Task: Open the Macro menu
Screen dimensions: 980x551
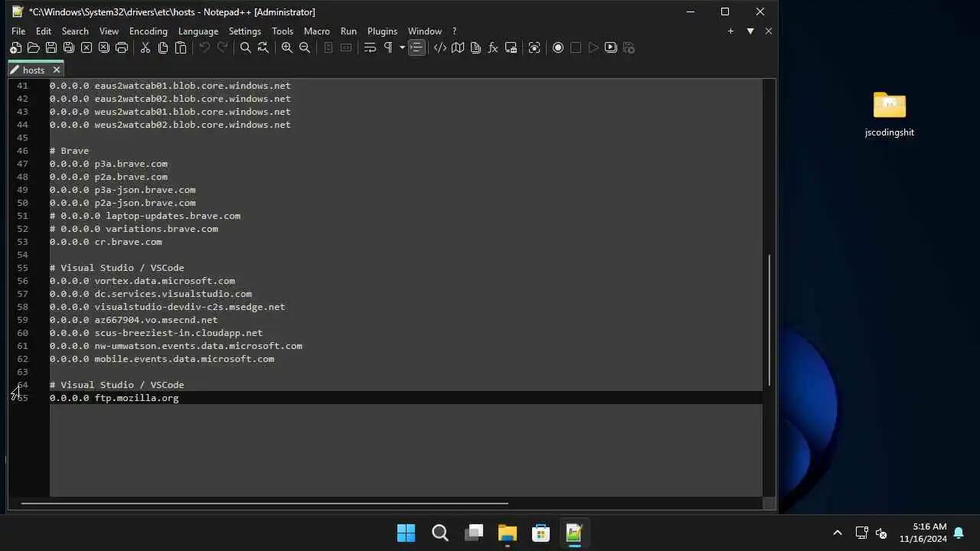Action: click(x=317, y=31)
